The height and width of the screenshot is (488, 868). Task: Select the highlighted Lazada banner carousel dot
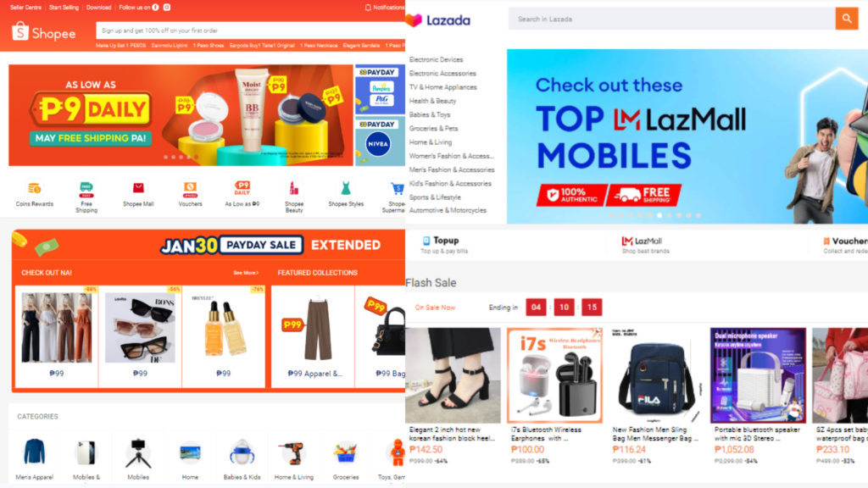coord(659,215)
